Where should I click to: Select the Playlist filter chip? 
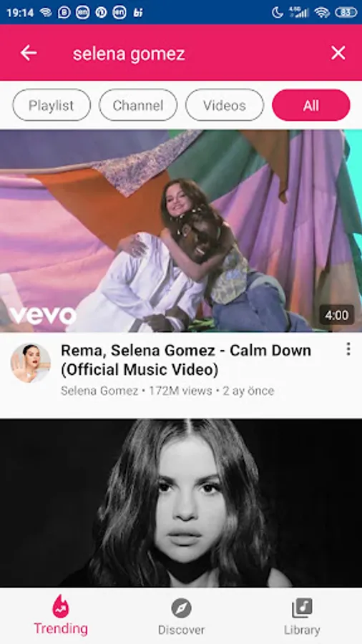(52, 105)
